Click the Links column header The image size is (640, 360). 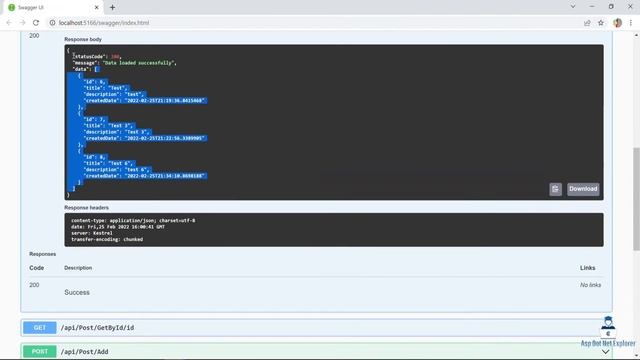[x=587, y=268]
